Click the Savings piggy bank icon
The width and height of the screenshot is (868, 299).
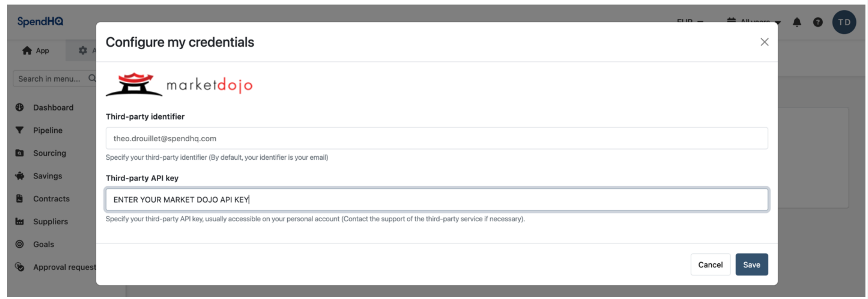click(x=19, y=175)
